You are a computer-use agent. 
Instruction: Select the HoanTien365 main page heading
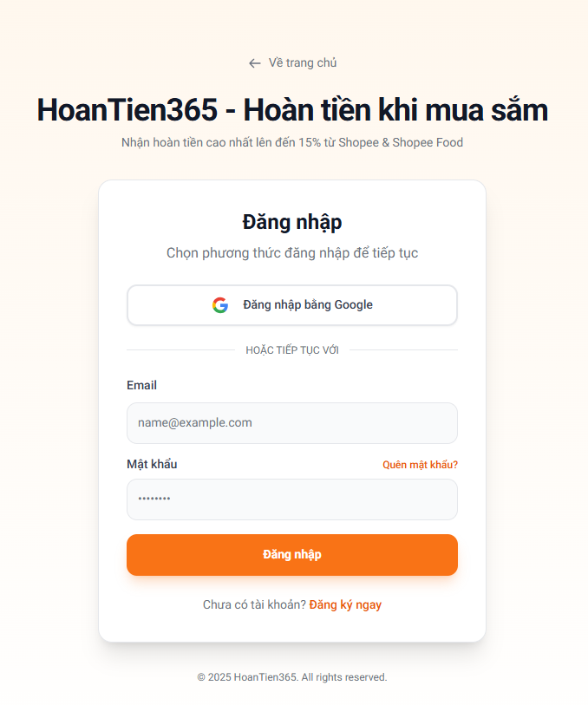click(292, 111)
